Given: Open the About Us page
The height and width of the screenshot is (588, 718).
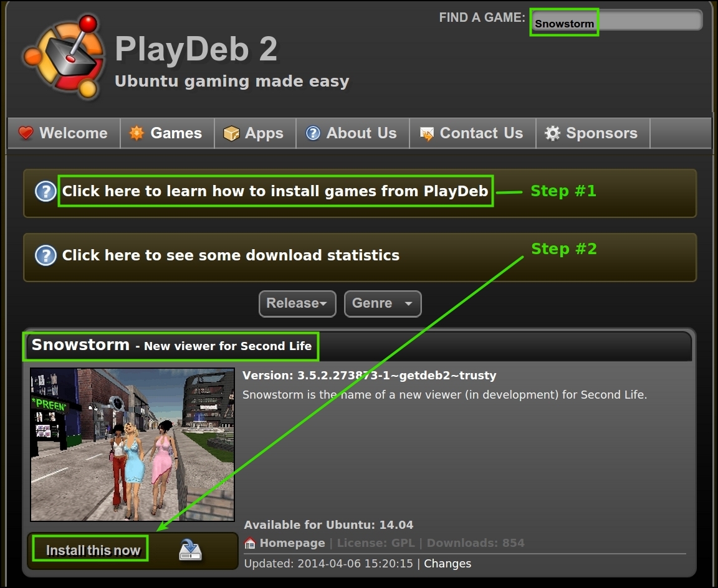Looking at the screenshot, I should pyautogui.click(x=353, y=133).
